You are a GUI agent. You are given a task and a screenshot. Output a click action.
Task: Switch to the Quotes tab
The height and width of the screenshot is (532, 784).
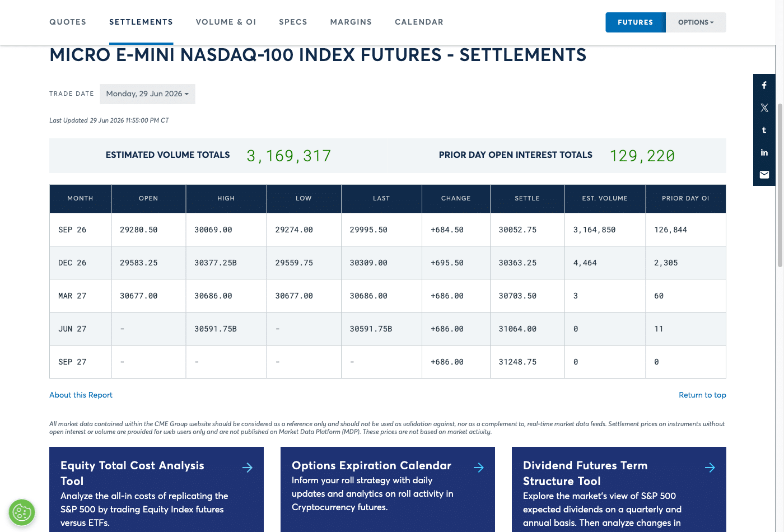[x=68, y=22]
